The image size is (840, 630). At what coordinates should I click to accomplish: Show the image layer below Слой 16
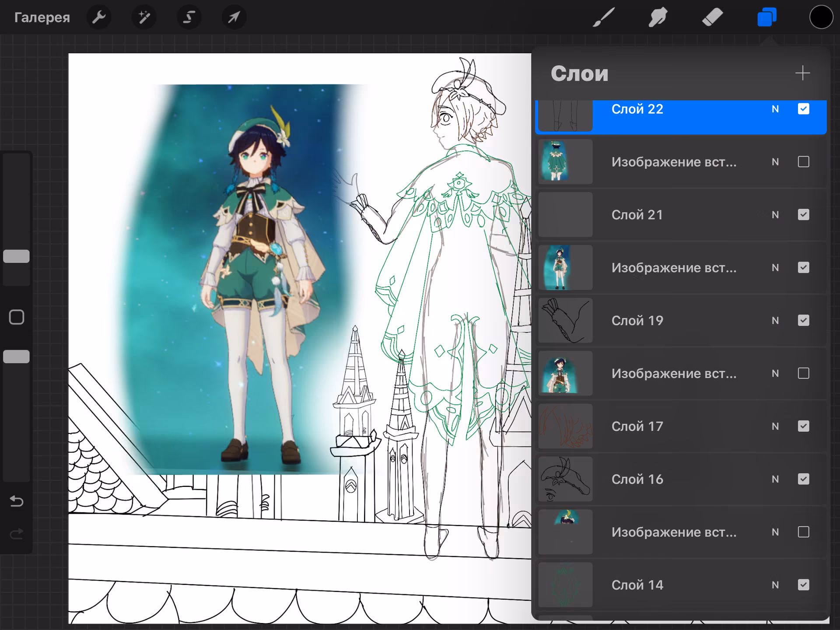tap(804, 532)
